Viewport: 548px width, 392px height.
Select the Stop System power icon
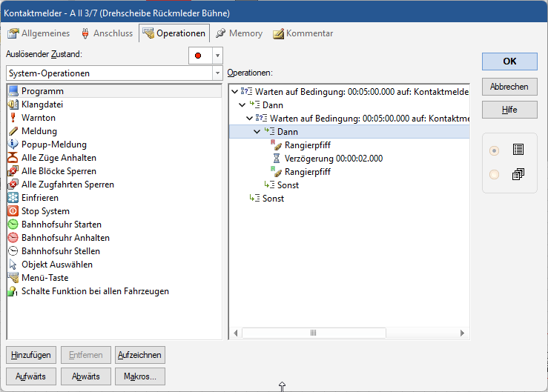pos(13,211)
